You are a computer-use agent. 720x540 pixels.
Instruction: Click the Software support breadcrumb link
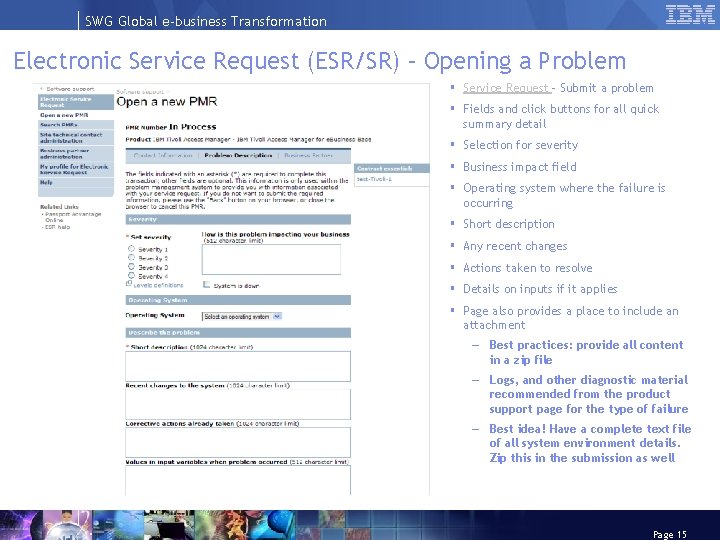click(x=140, y=92)
